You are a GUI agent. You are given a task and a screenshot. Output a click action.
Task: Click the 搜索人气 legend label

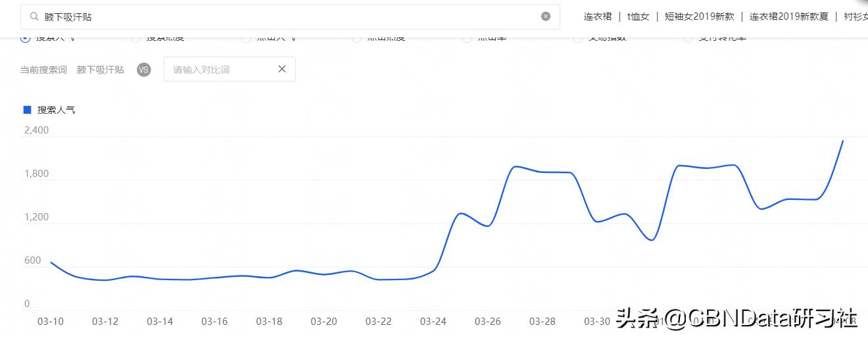click(x=57, y=110)
